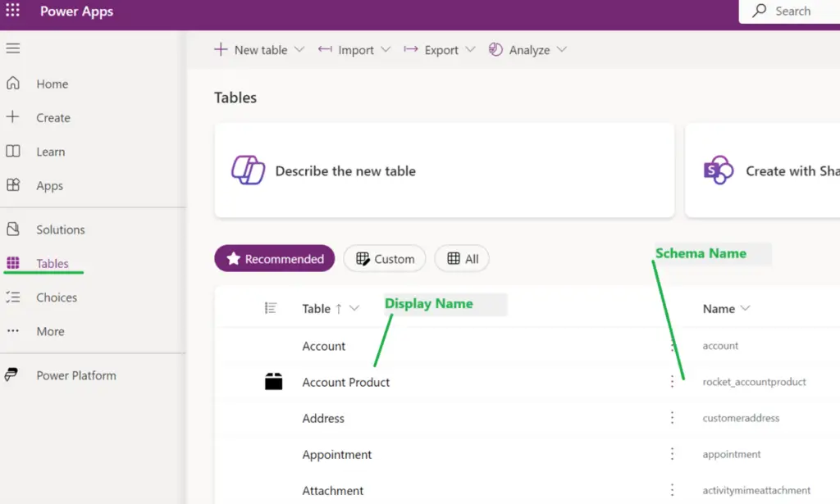Click the activitymimeattachment schema name
Viewport: 840px width, 504px height.
coord(756,490)
